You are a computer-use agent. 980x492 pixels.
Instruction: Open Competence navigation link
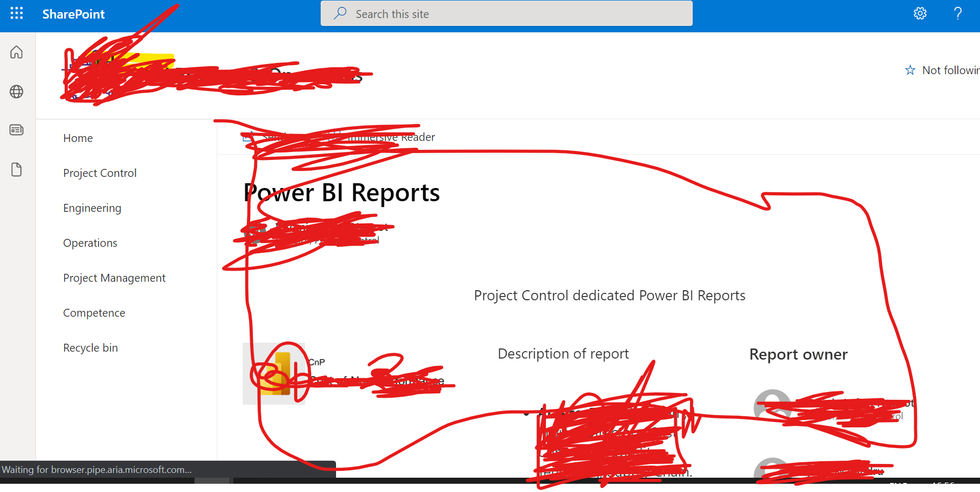pyautogui.click(x=94, y=313)
